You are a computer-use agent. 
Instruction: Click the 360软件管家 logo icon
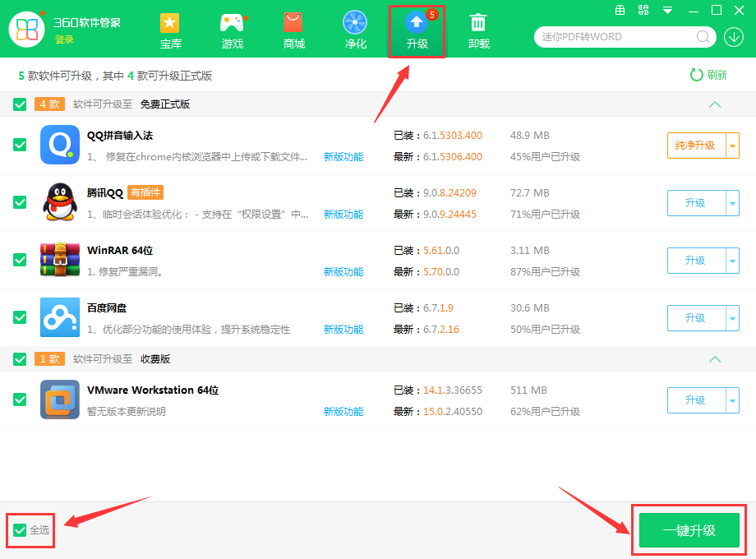point(26,29)
